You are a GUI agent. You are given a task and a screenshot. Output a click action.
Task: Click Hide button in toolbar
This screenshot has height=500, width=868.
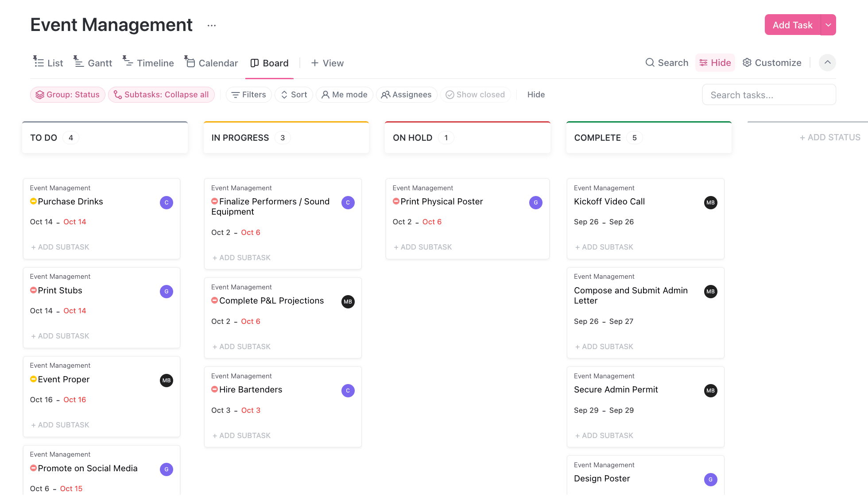click(715, 62)
